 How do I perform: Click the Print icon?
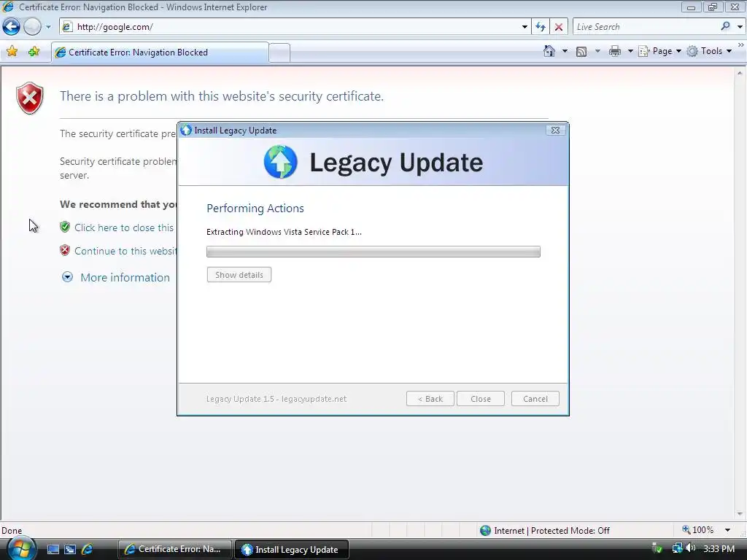pyautogui.click(x=614, y=51)
